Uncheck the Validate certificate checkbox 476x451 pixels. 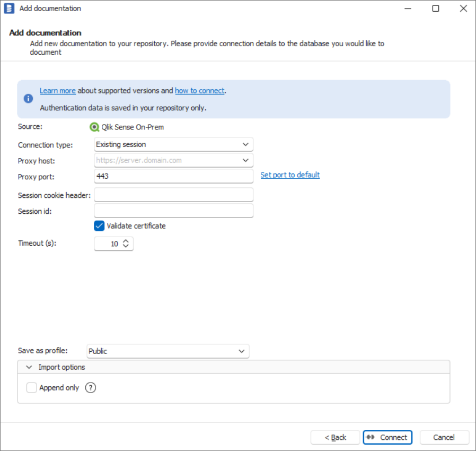99,226
